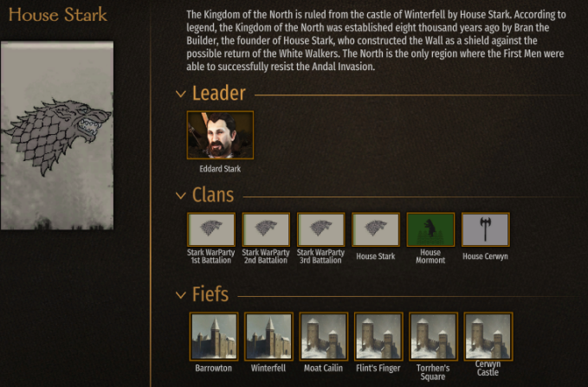The height and width of the screenshot is (387, 588).
Task: Select Stark WarParty 3rd Battalion banner
Action: coord(320,229)
